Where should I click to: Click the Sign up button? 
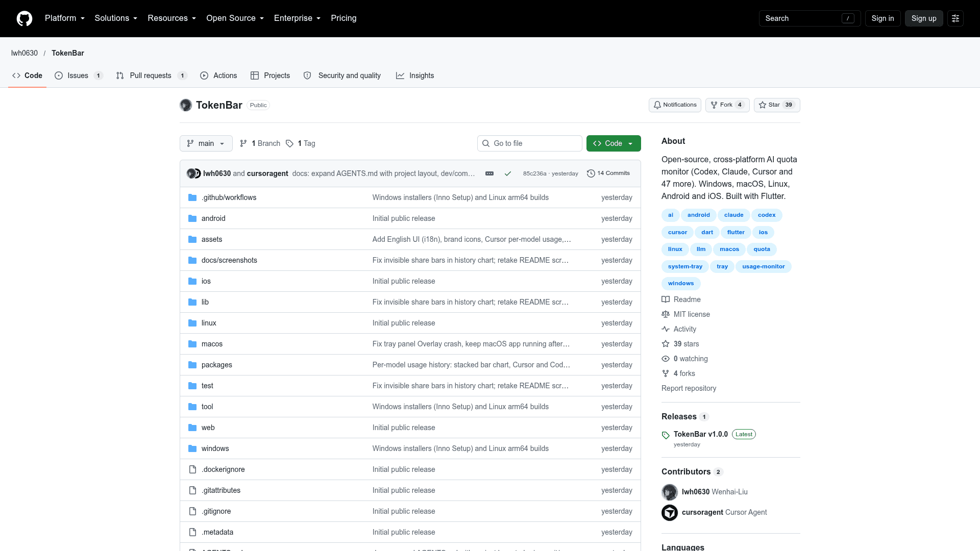924,18
